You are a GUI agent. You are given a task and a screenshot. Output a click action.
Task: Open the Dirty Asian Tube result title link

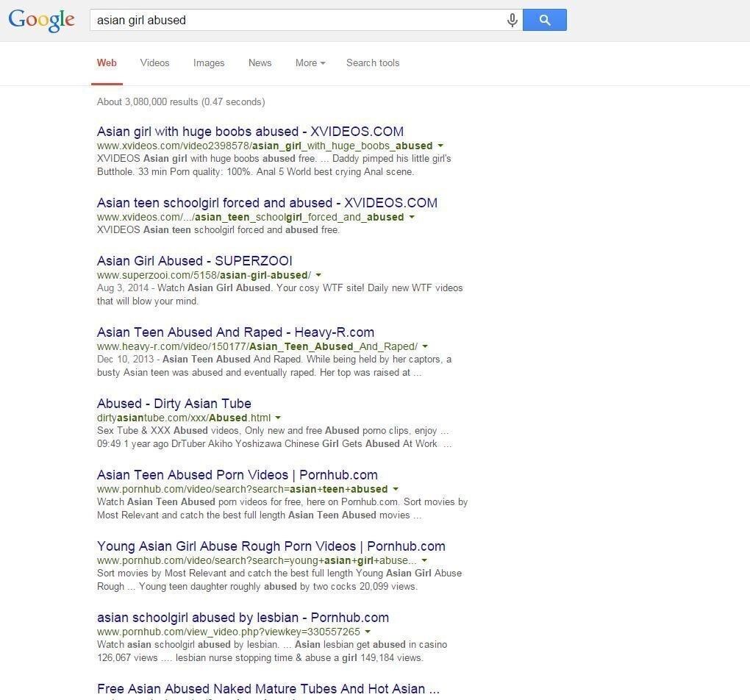point(174,404)
